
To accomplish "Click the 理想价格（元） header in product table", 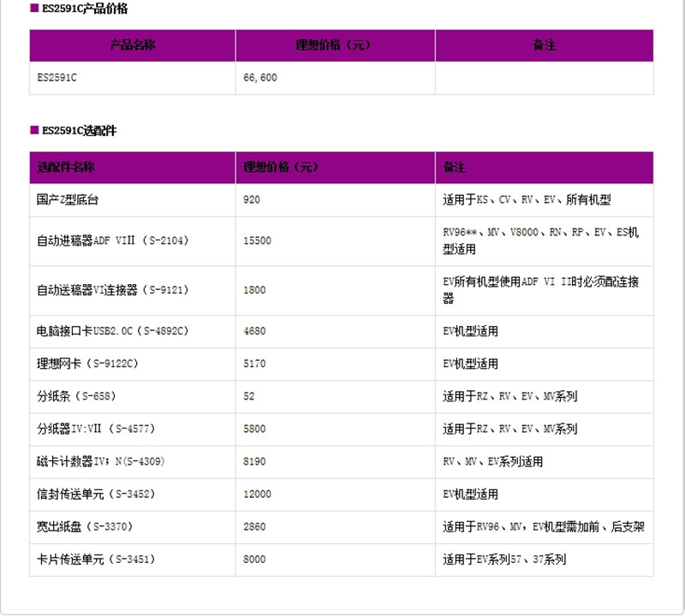I will click(x=335, y=45).
